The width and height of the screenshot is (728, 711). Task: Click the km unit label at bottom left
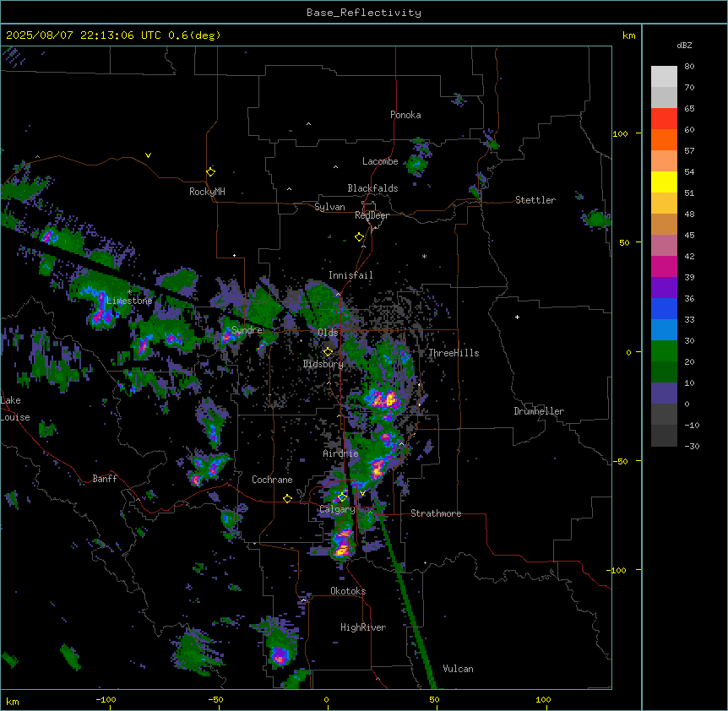(x=13, y=701)
